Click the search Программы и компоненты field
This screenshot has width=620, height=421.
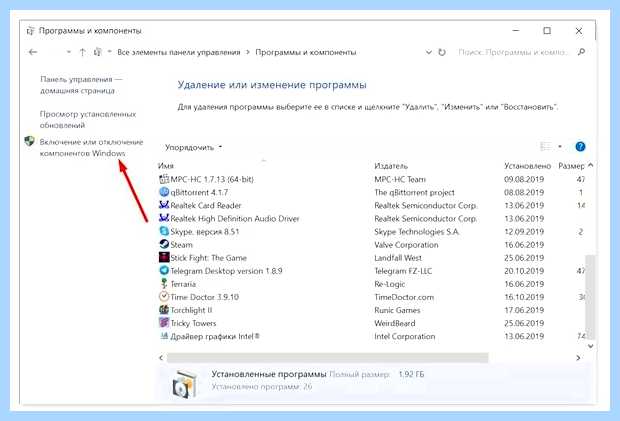point(512,52)
